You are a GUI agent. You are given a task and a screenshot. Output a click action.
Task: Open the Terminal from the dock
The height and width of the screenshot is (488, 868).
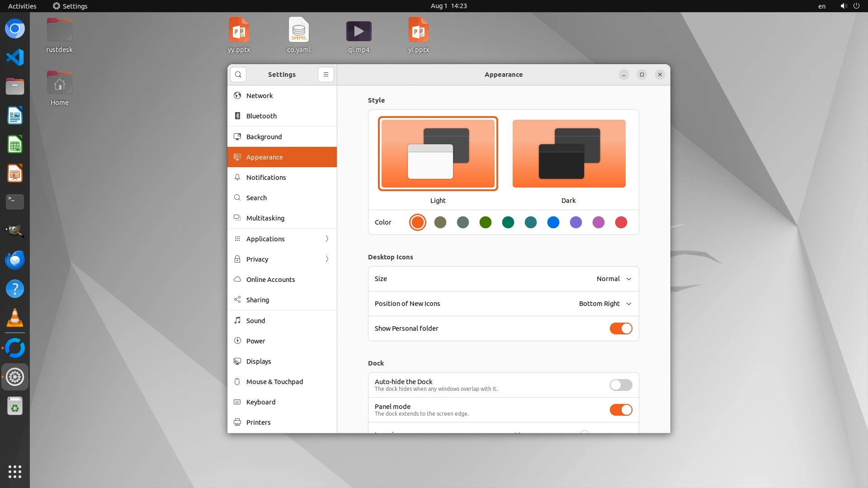(15, 202)
